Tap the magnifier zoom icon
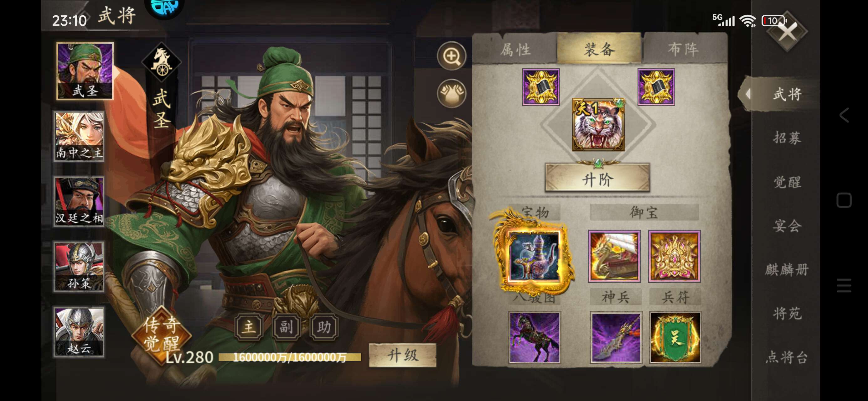 point(452,56)
